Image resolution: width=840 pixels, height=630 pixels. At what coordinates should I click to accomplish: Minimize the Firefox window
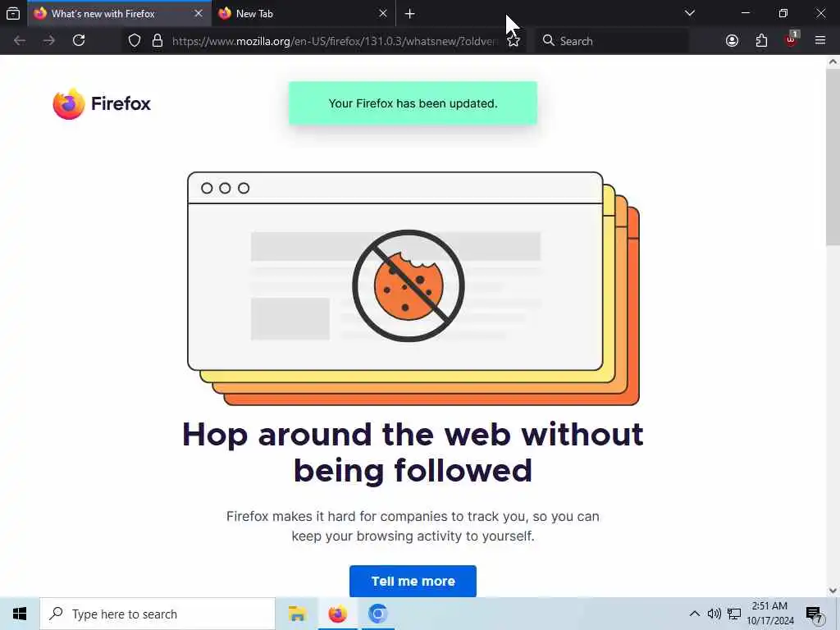coord(745,13)
